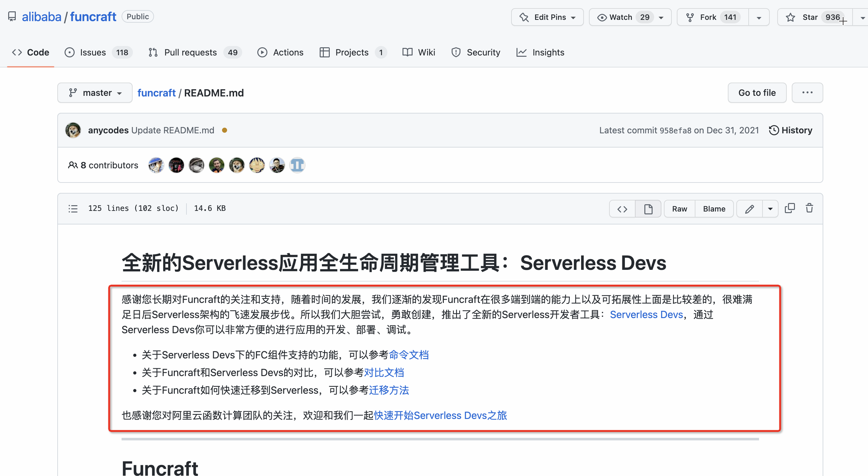Display the source blob code view
This screenshot has width=868, height=476.
[622, 209]
